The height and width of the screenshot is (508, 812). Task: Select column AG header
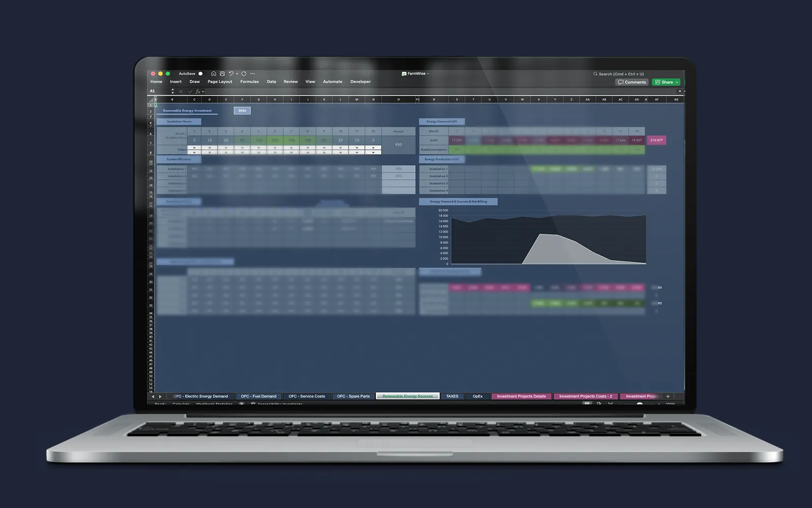pyautogui.click(x=676, y=100)
